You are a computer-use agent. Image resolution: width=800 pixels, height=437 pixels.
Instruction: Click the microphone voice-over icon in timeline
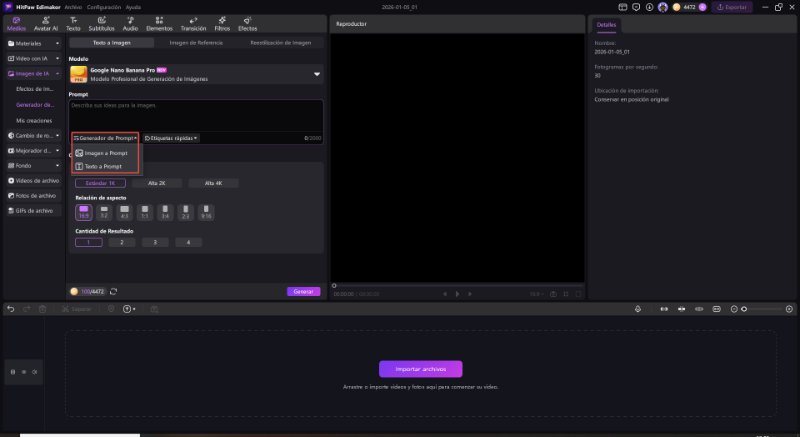[x=638, y=309]
